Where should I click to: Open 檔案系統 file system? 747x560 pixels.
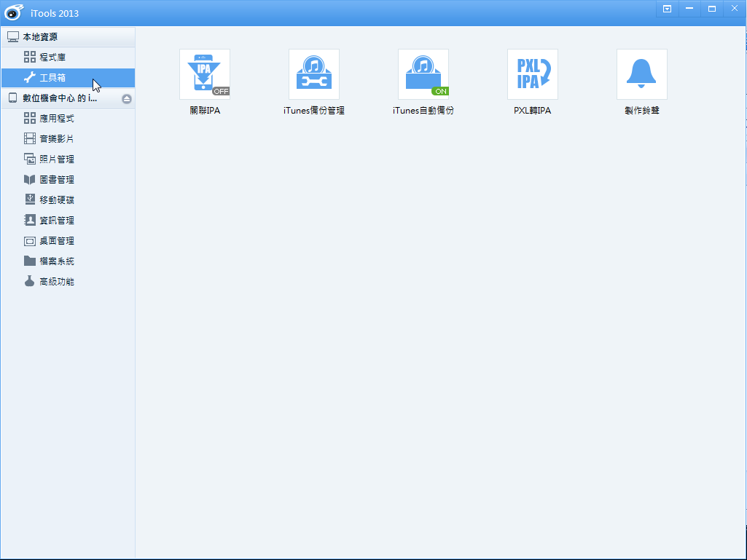[x=68, y=261]
